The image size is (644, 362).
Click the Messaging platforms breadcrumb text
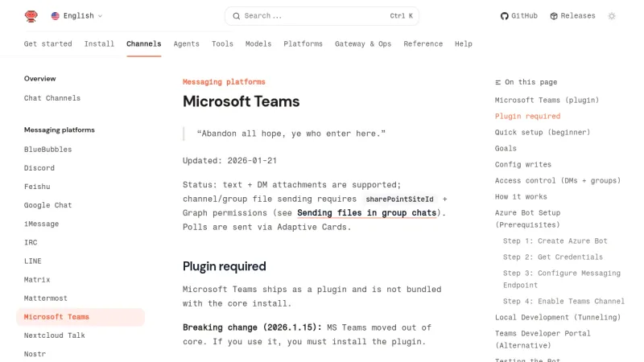[224, 82]
